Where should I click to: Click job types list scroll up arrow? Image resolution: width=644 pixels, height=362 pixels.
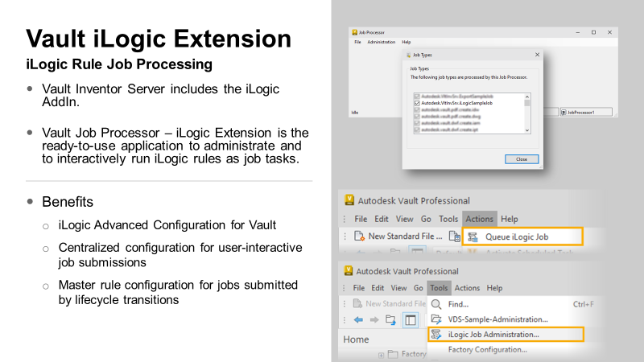pyautogui.click(x=527, y=97)
